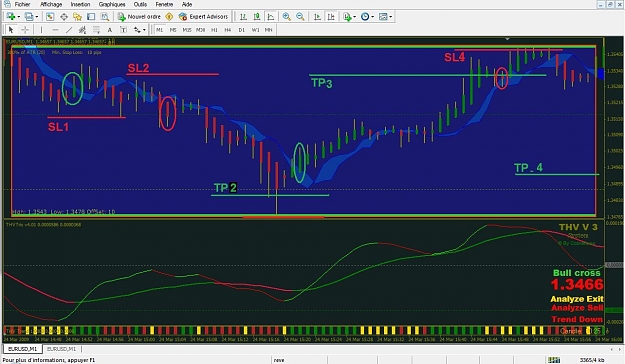The width and height of the screenshot is (625, 364).
Task: Select the M15 timeframe
Action: pos(187,30)
